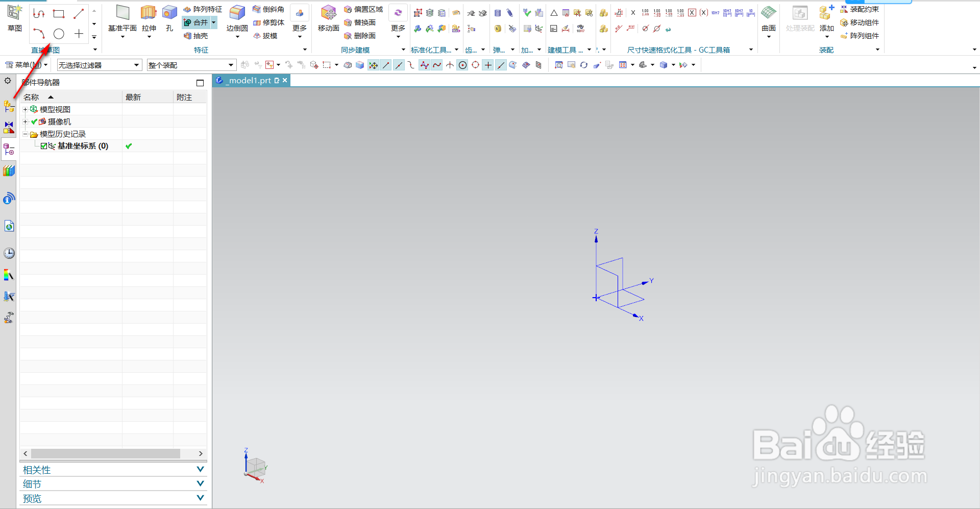Open the 特征 group 更多 gallery
Screen dimensions: 980x509
tap(300, 21)
